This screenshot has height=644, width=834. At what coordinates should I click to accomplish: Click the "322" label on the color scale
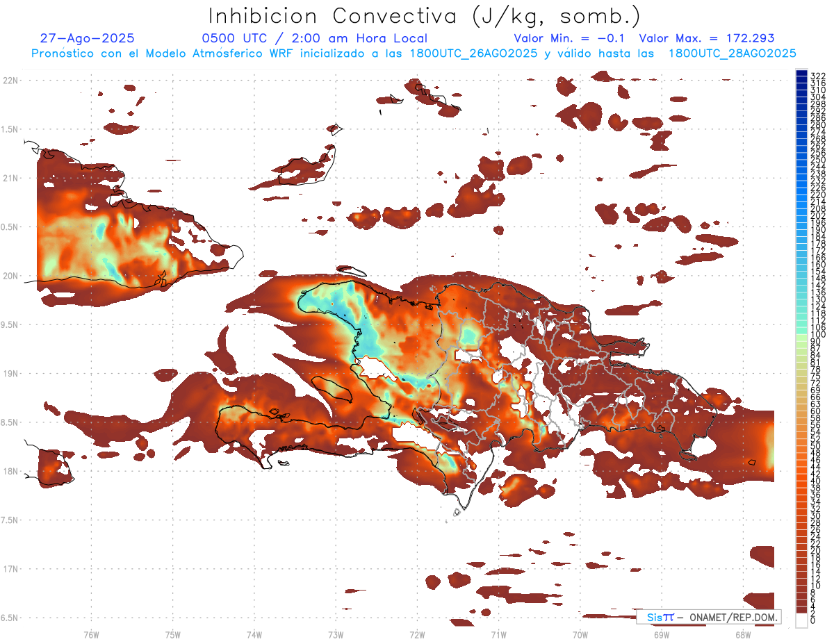coord(818,76)
